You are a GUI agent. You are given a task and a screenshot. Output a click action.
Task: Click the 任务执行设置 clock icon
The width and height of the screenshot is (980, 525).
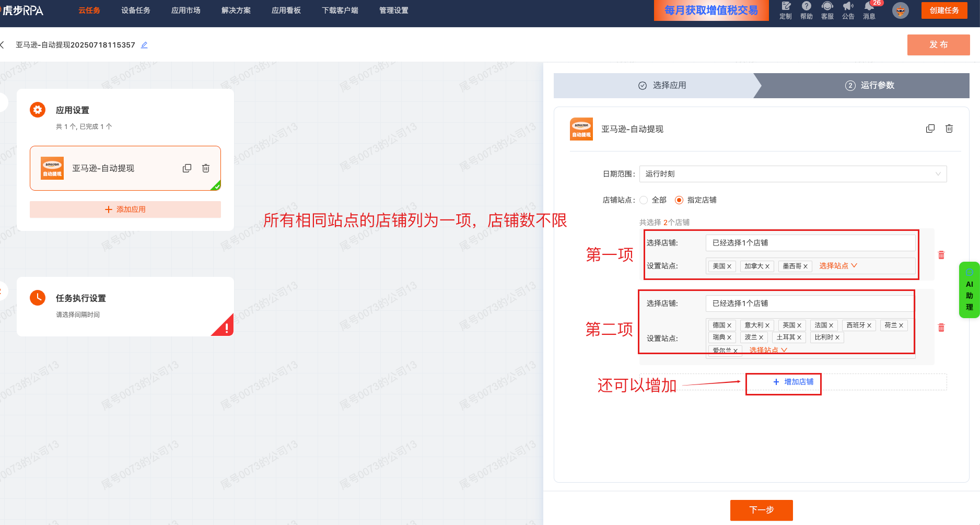click(38, 298)
